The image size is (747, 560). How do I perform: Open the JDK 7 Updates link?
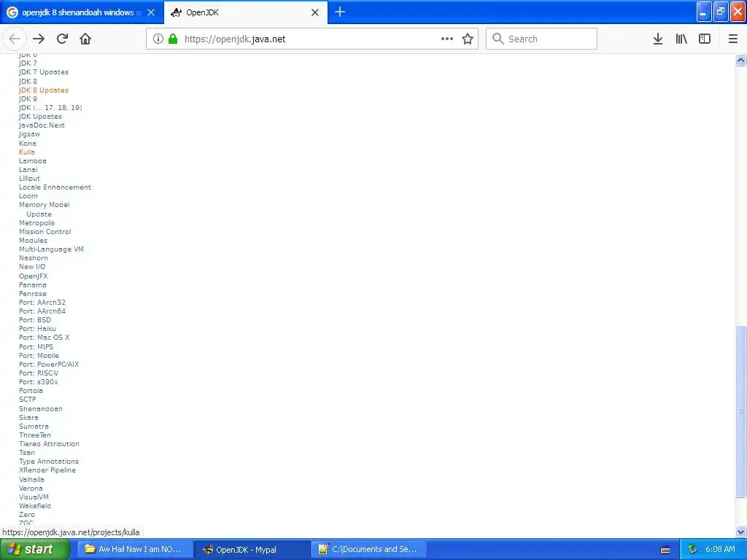click(x=43, y=72)
